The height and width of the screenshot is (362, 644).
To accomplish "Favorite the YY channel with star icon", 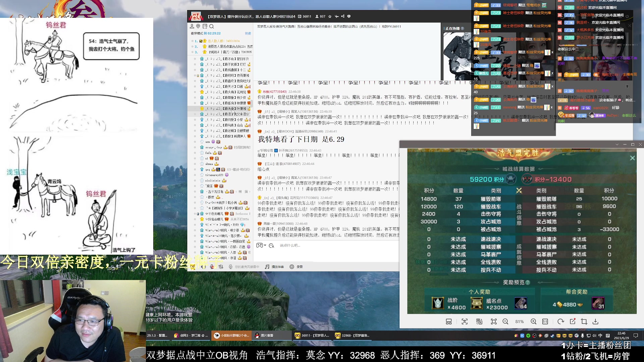I will click(330, 16).
